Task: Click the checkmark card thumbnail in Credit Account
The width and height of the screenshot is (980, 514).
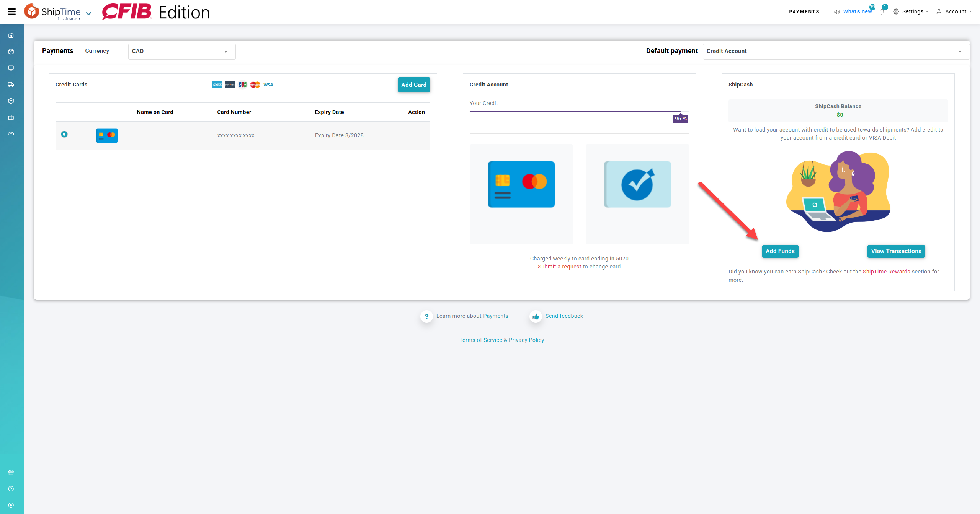Action: tap(637, 184)
